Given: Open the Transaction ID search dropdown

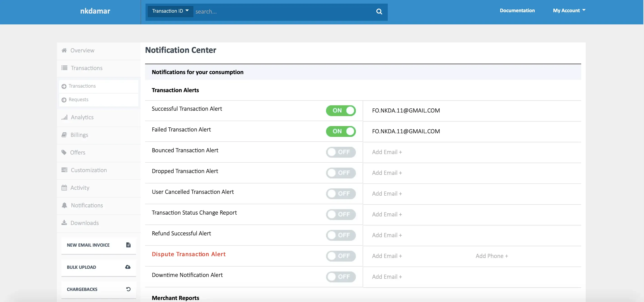Looking at the screenshot, I should pos(170,11).
